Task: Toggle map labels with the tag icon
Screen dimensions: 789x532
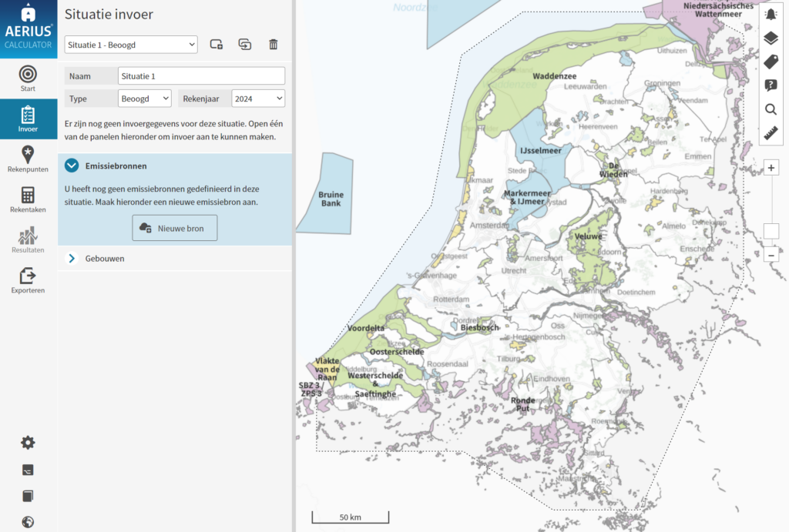Action: pyautogui.click(x=771, y=60)
